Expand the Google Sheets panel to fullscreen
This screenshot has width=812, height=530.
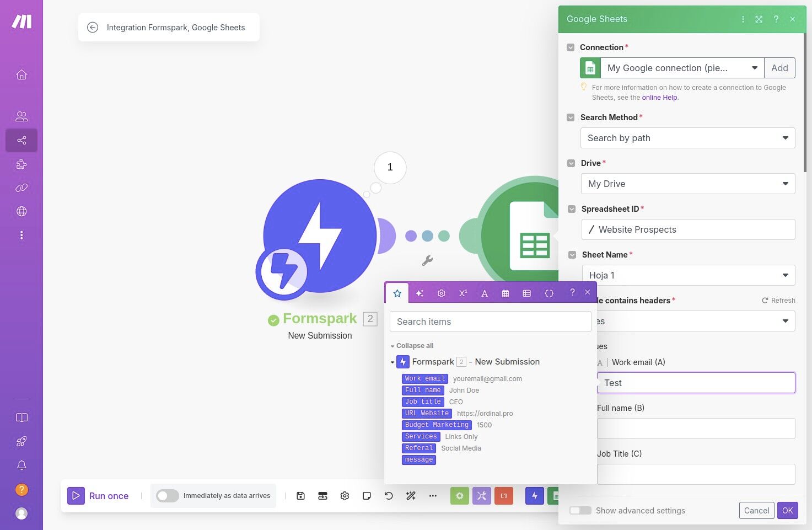(x=759, y=19)
